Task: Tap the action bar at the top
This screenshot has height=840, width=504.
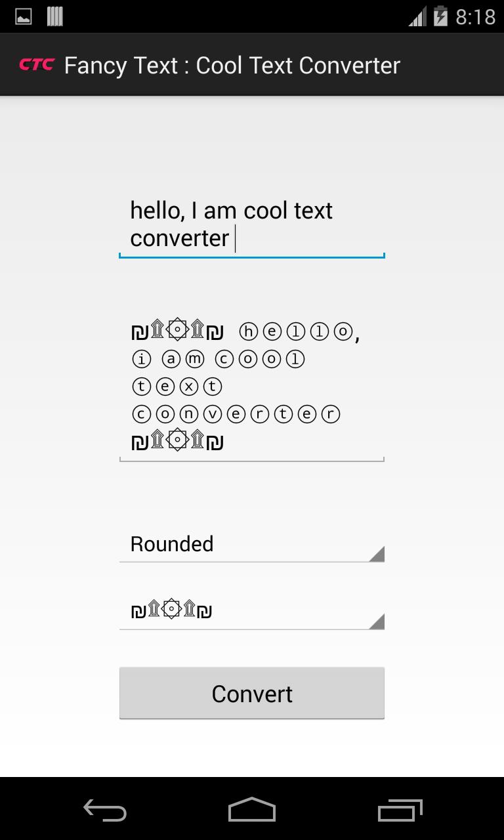Action: point(252,65)
